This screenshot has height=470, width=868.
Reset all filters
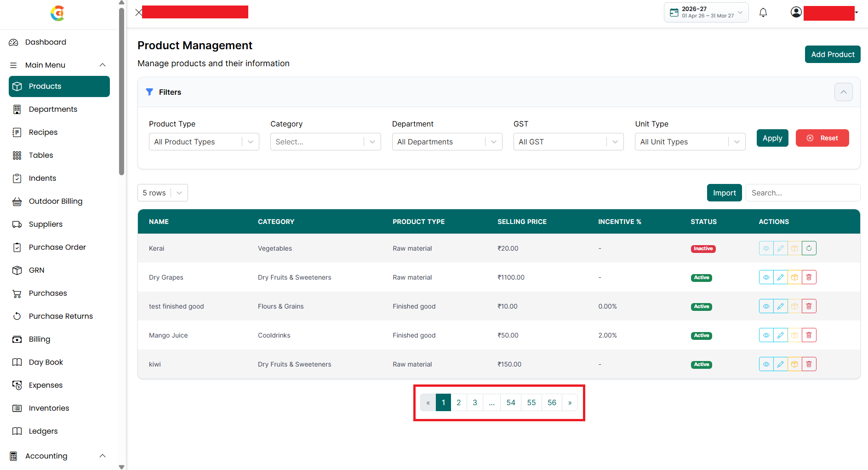822,138
